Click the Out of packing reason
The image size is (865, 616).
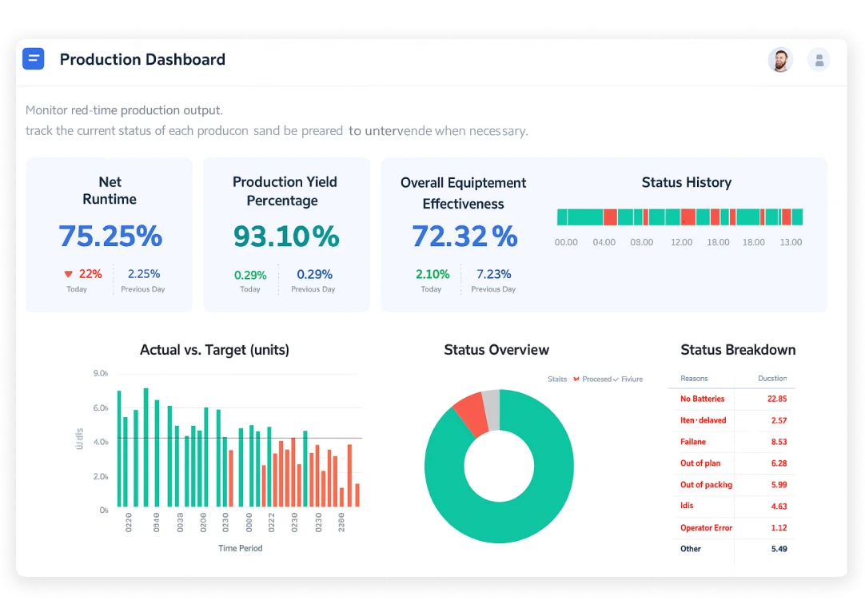pos(706,485)
